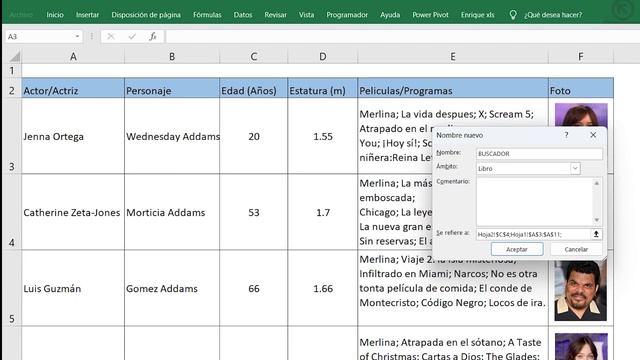Select the Jenna Ortega cell

(x=73, y=136)
